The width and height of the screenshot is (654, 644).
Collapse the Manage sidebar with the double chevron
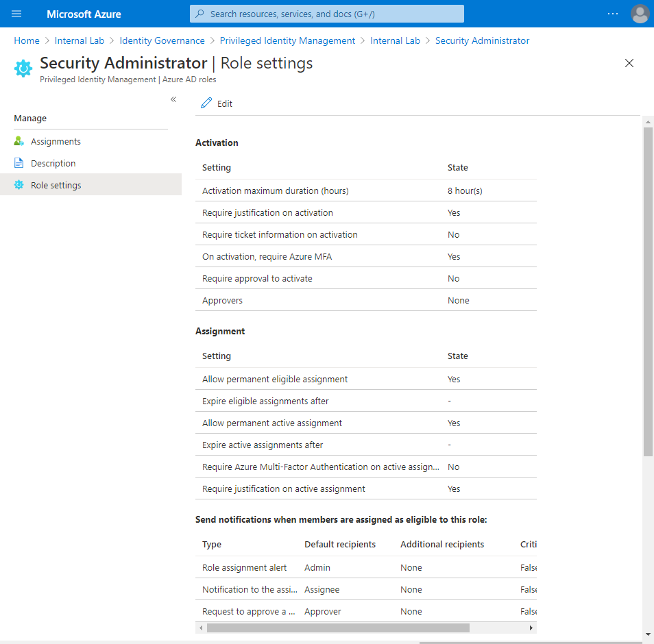[x=173, y=99]
